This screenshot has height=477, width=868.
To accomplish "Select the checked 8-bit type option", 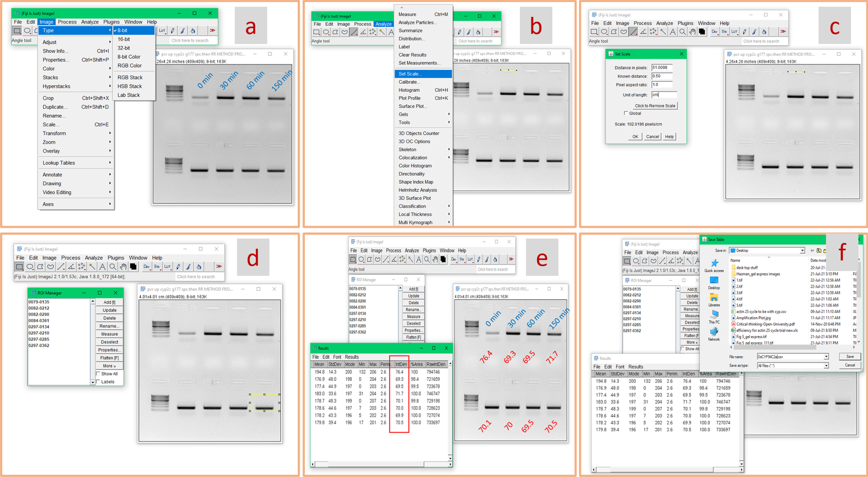I will (x=134, y=31).
